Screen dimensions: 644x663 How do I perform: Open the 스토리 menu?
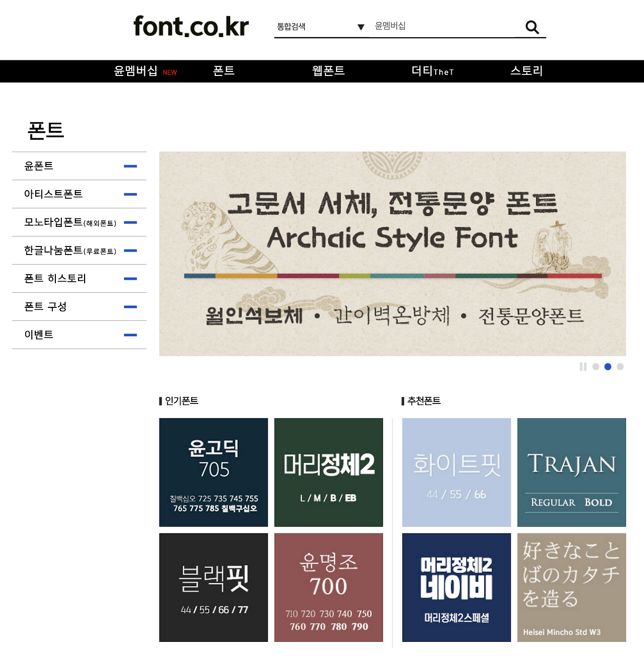[527, 71]
